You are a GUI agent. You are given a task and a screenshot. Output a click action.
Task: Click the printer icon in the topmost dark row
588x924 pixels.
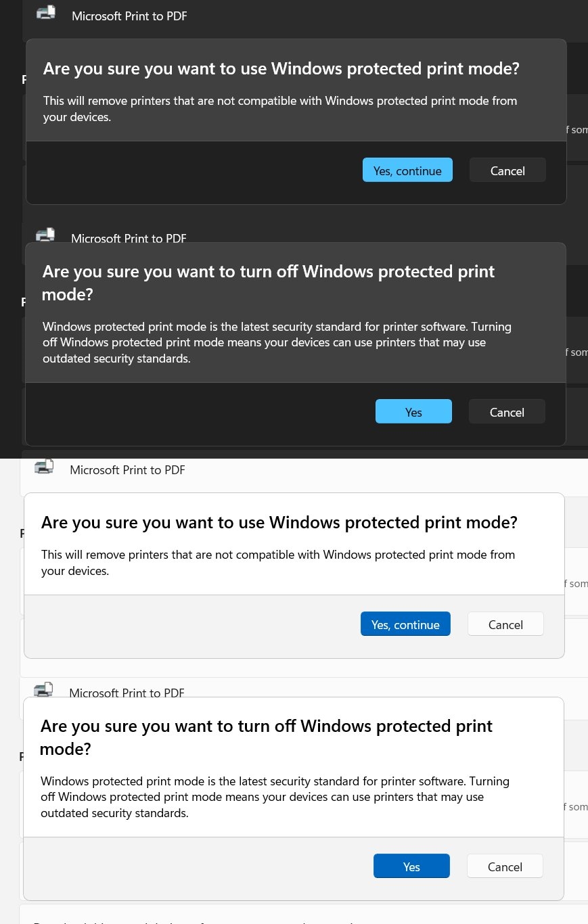coord(46,12)
